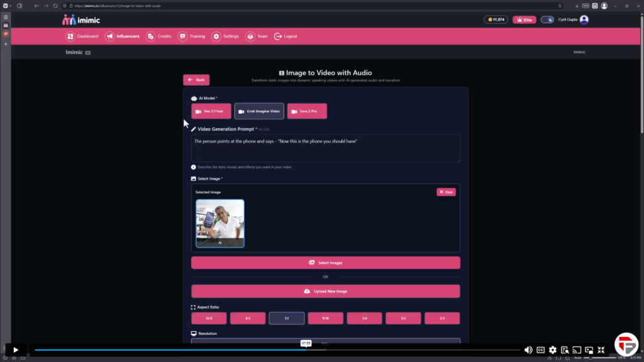This screenshot has width=644, height=362.
Task: Open the Cyril Gupta profile avatar
Action: coord(584,19)
